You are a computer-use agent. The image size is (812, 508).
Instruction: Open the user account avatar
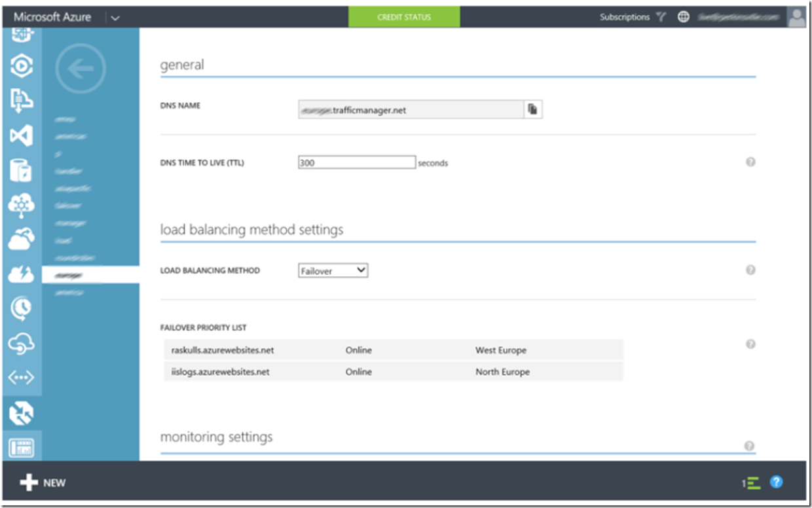tap(797, 17)
